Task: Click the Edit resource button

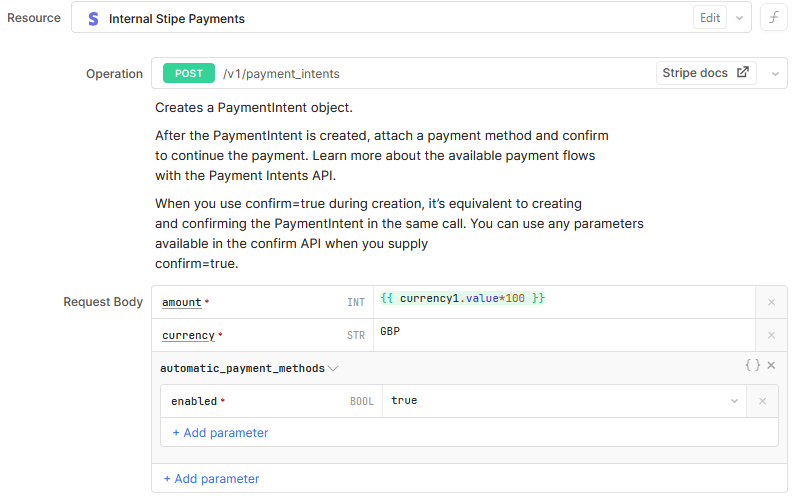Action: tap(709, 18)
